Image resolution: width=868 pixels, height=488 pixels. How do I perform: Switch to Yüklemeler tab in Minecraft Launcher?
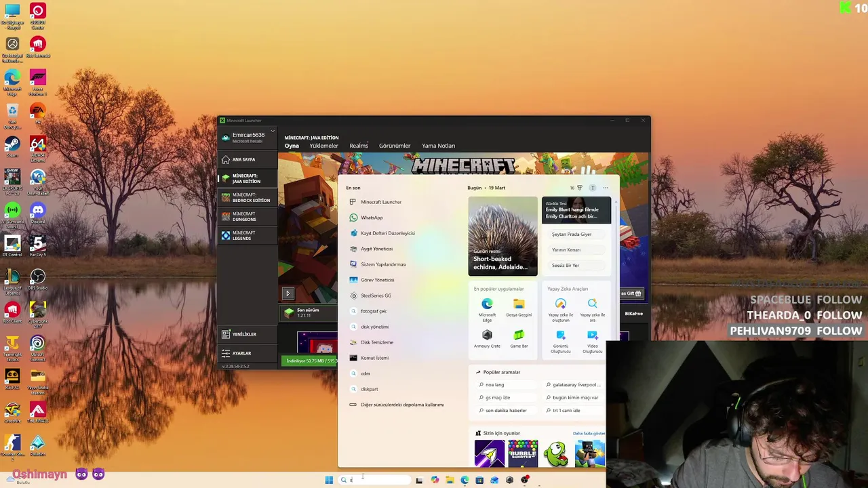click(323, 146)
